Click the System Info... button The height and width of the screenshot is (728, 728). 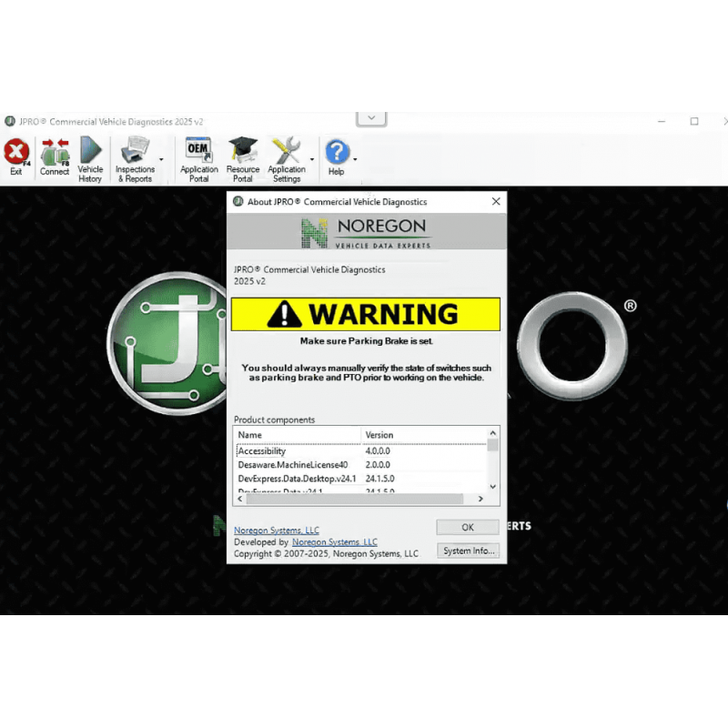[468, 551]
